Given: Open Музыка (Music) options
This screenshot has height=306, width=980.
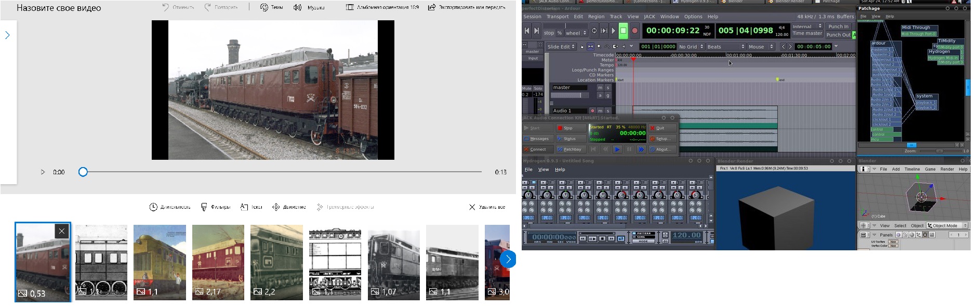Looking at the screenshot, I should [309, 7].
